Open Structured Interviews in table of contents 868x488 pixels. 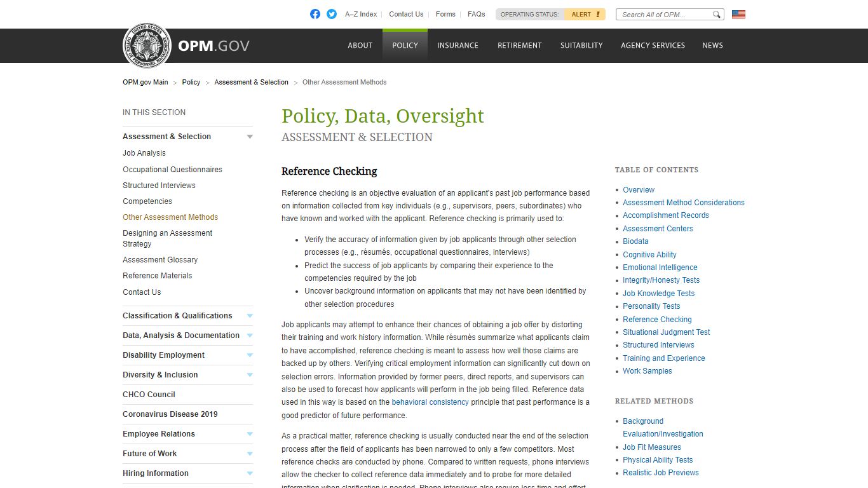(x=658, y=345)
